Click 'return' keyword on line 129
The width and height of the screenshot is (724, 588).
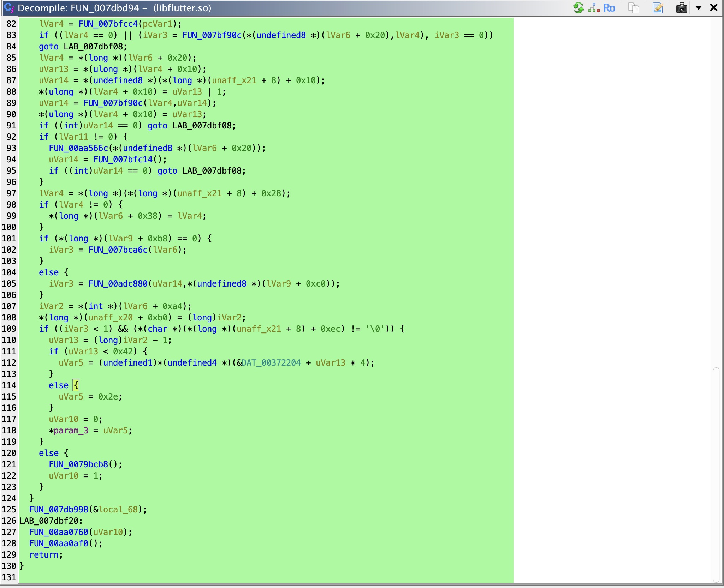point(44,555)
